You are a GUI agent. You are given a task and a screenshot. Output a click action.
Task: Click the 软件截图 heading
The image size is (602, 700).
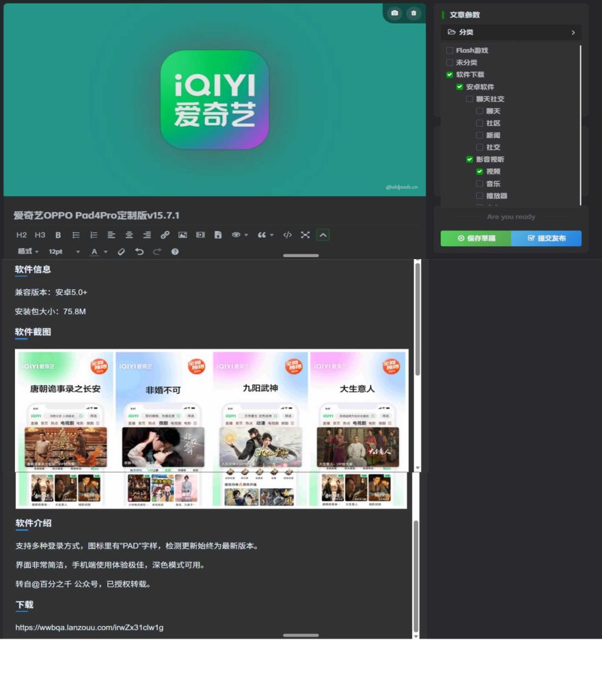coord(33,332)
